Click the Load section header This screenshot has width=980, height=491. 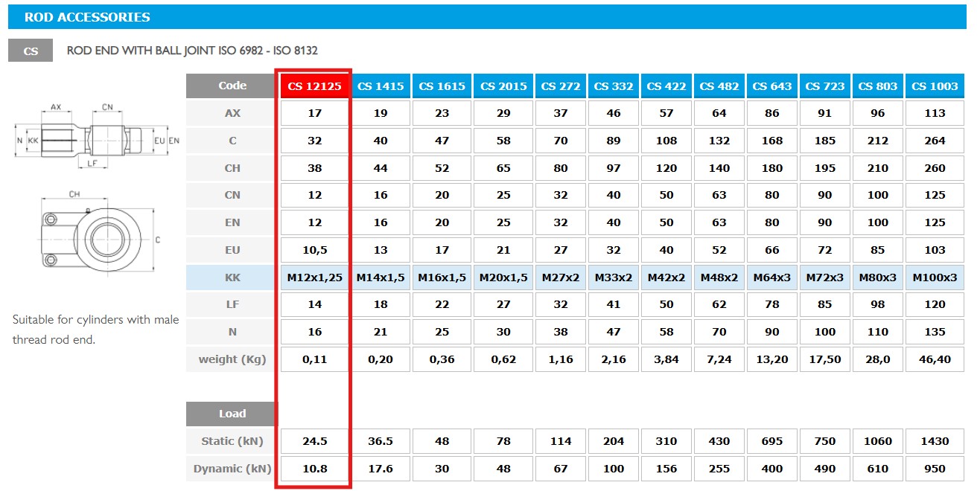pyautogui.click(x=232, y=413)
